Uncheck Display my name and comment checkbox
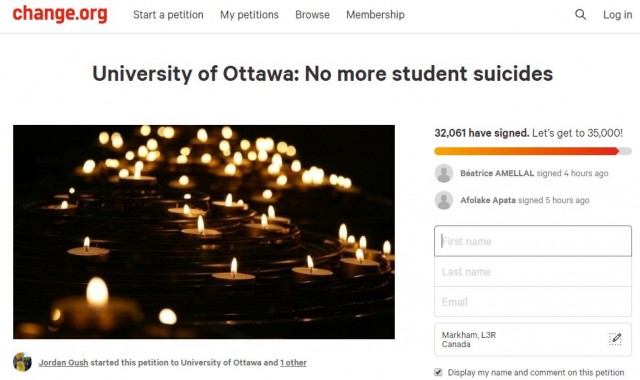The image size is (640, 380). click(x=438, y=372)
